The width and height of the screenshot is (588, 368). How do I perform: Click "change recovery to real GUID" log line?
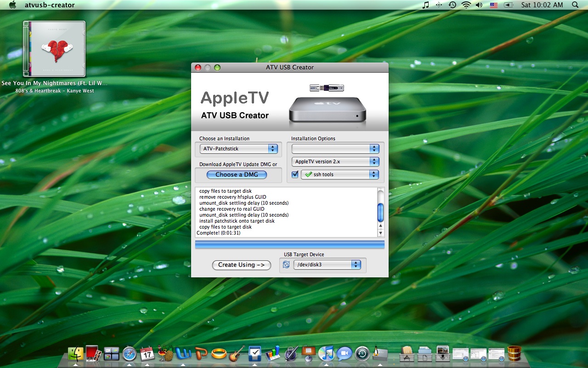[x=232, y=209]
